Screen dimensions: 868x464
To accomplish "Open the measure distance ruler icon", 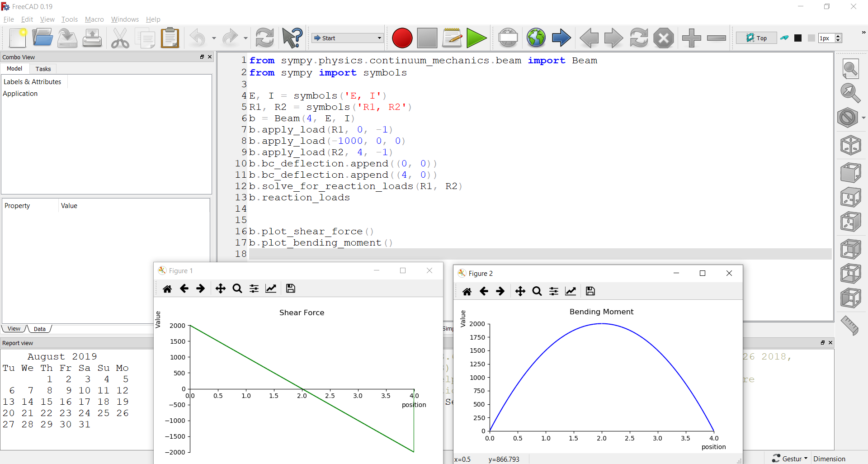I will tap(850, 325).
